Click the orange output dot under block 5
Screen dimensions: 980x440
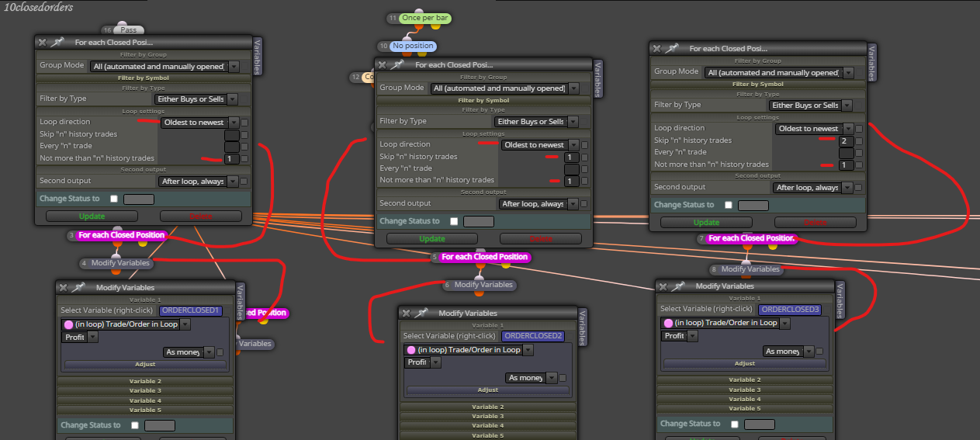pyautogui.click(x=480, y=265)
